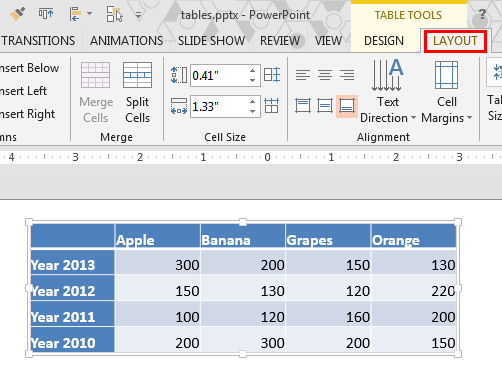Click Banana value 300 for 2010

coord(272,343)
